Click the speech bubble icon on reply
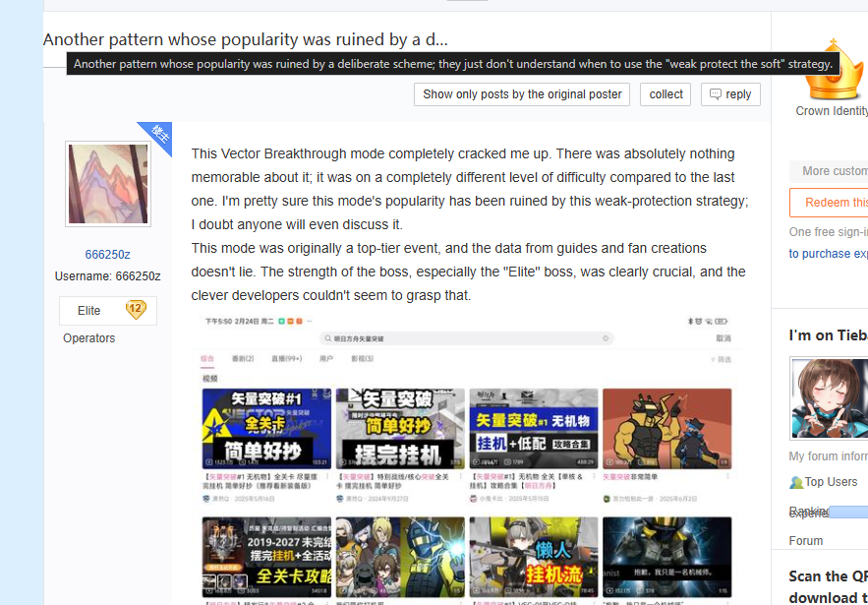The height and width of the screenshot is (605, 868). [x=716, y=94]
